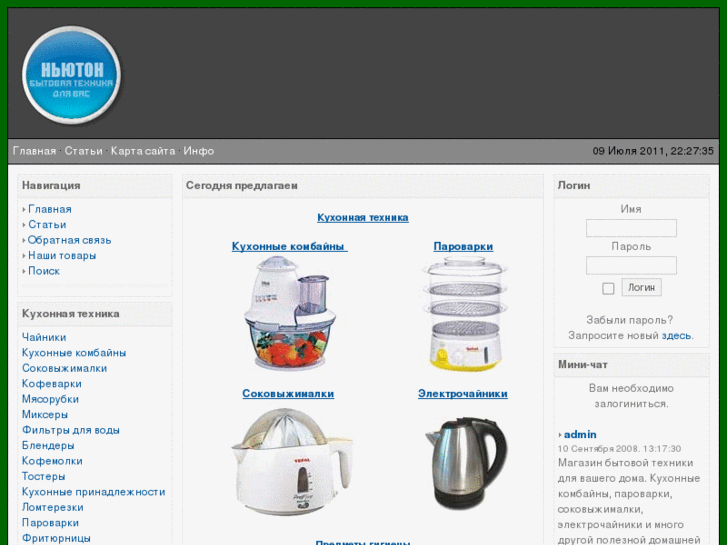727x545 pixels.
Task: Open Инфо in the top menu bar
Action: click(x=198, y=151)
